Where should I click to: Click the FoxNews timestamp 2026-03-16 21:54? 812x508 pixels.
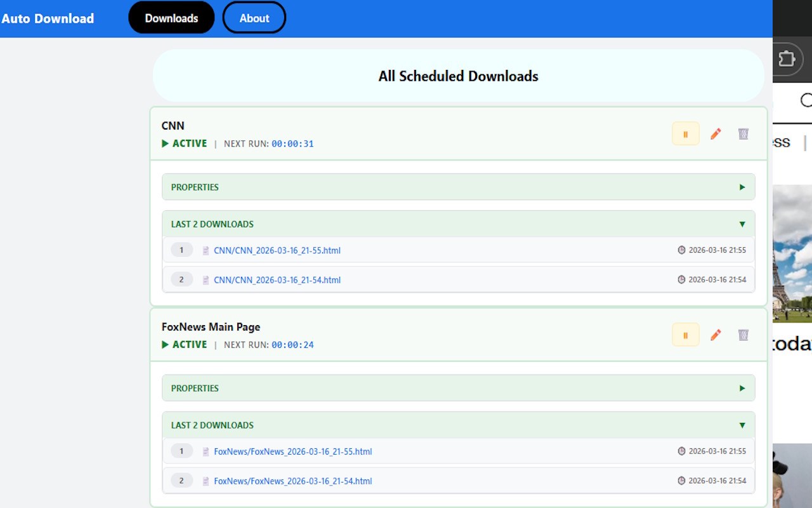point(717,481)
